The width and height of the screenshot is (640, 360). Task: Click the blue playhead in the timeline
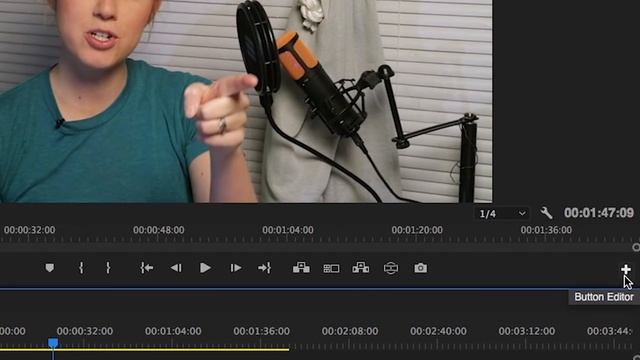point(53,343)
